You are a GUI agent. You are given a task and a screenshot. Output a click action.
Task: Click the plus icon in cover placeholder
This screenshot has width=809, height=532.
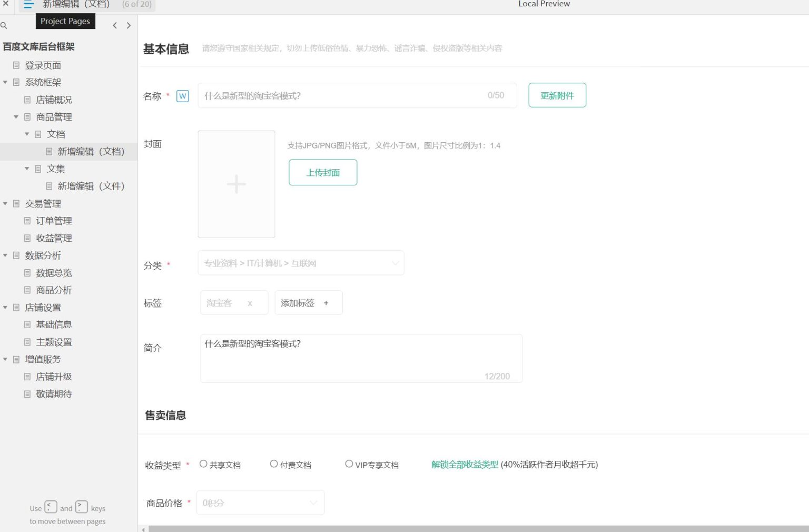click(236, 184)
